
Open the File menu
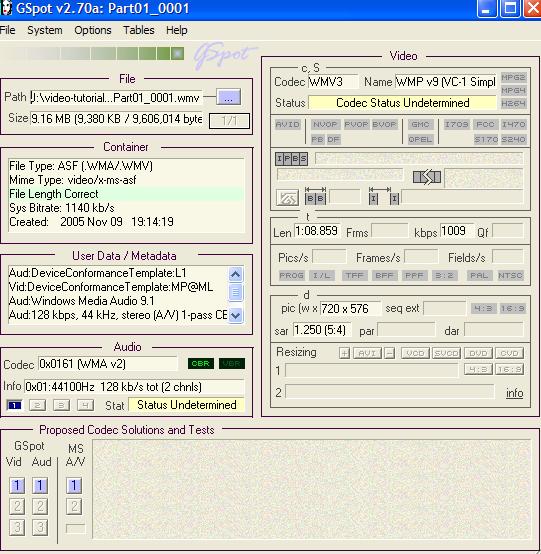click(7, 30)
